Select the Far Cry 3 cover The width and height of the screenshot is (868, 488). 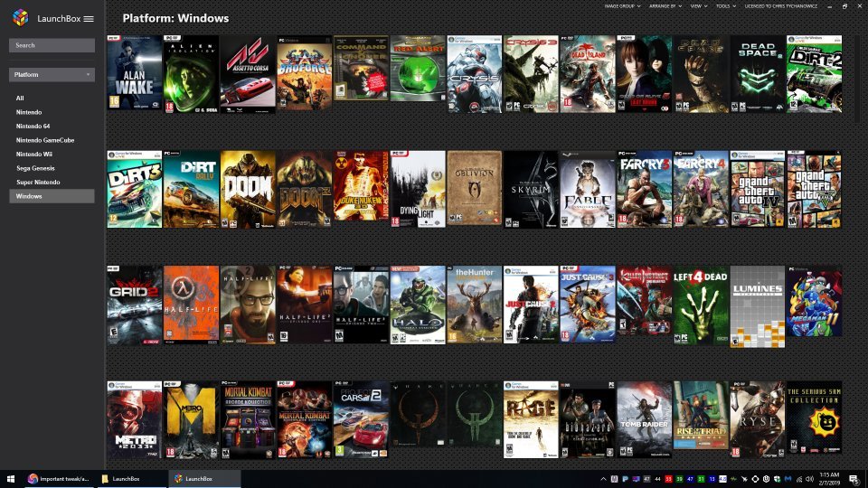coord(645,189)
